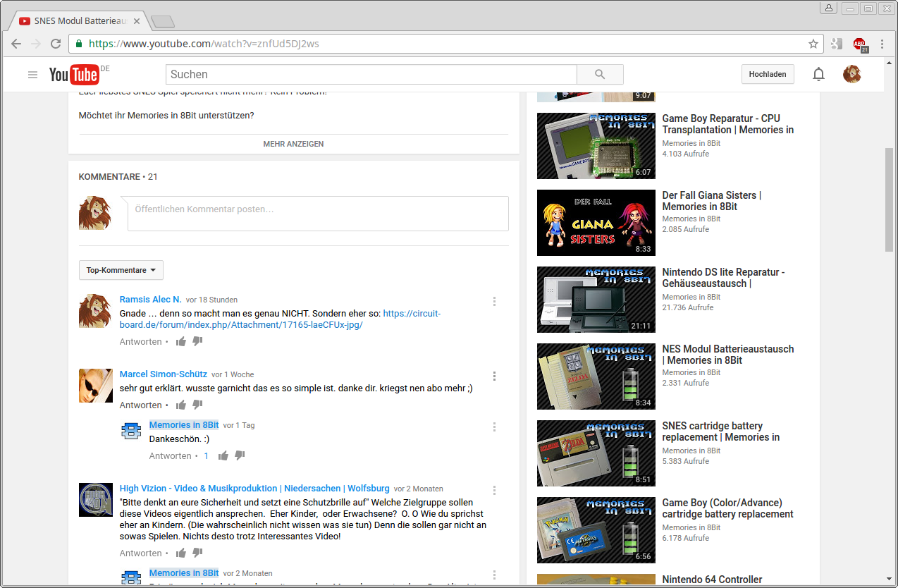Focus the Suchen search field
This screenshot has height=588, width=898.
371,74
